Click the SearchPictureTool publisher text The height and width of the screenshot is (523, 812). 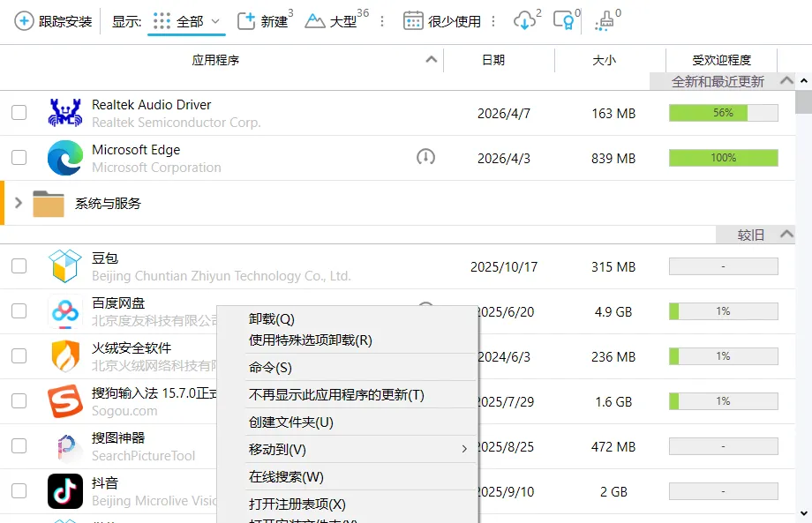(144, 456)
